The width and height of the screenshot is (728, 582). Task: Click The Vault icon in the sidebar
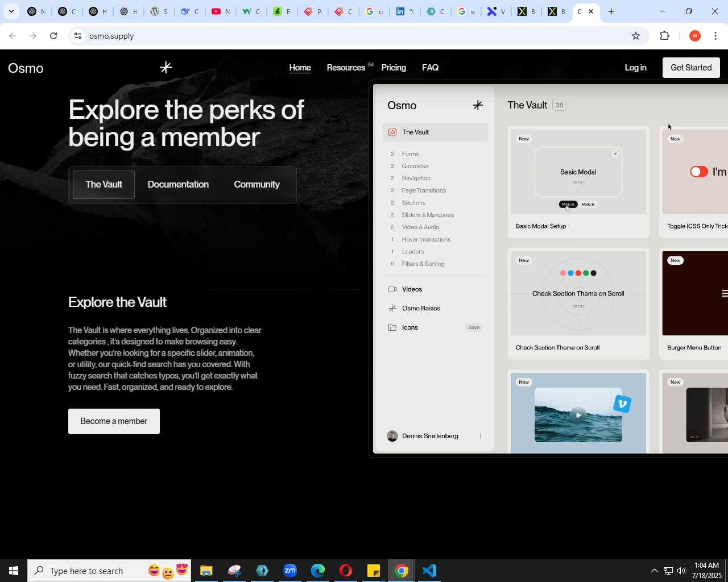pos(392,132)
